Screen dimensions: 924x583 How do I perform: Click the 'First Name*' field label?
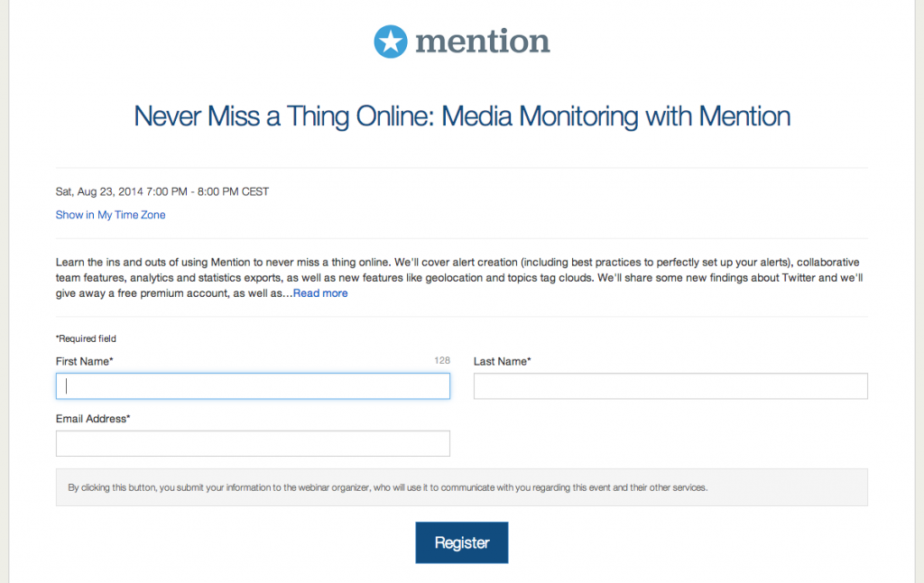click(x=84, y=361)
